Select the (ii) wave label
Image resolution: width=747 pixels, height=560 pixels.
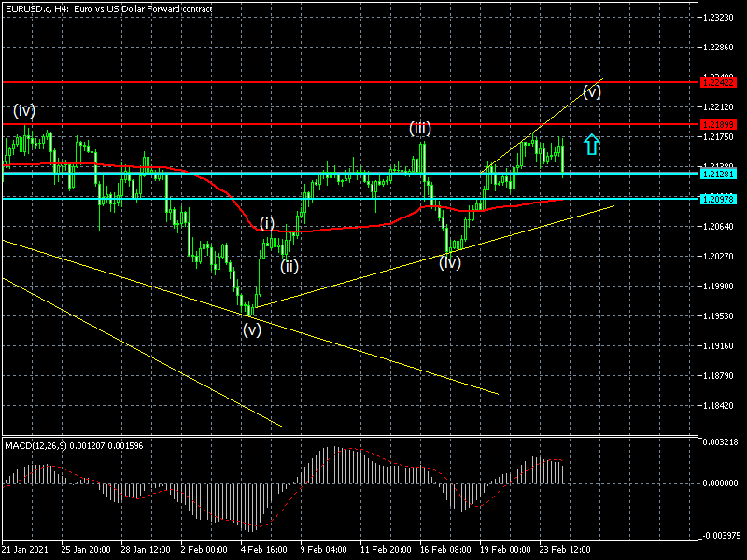coord(289,266)
